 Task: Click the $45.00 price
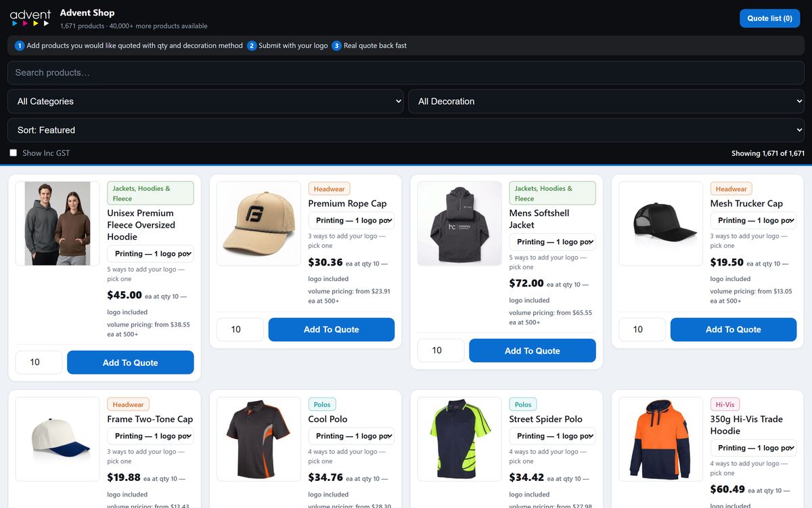click(125, 295)
